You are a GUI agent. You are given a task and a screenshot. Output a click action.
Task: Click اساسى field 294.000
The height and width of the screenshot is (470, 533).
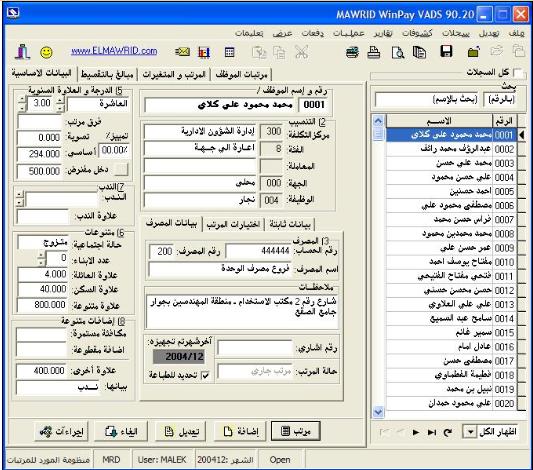point(39,154)
